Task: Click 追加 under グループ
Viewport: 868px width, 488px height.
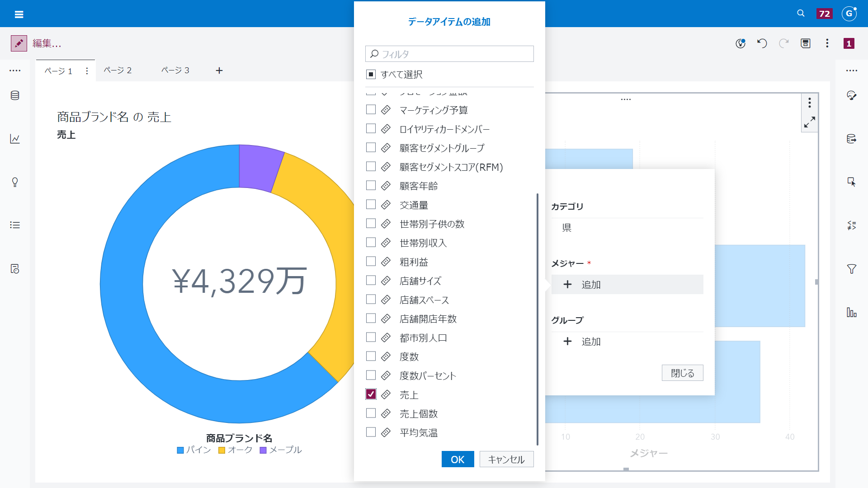Action: click(627, 342)
